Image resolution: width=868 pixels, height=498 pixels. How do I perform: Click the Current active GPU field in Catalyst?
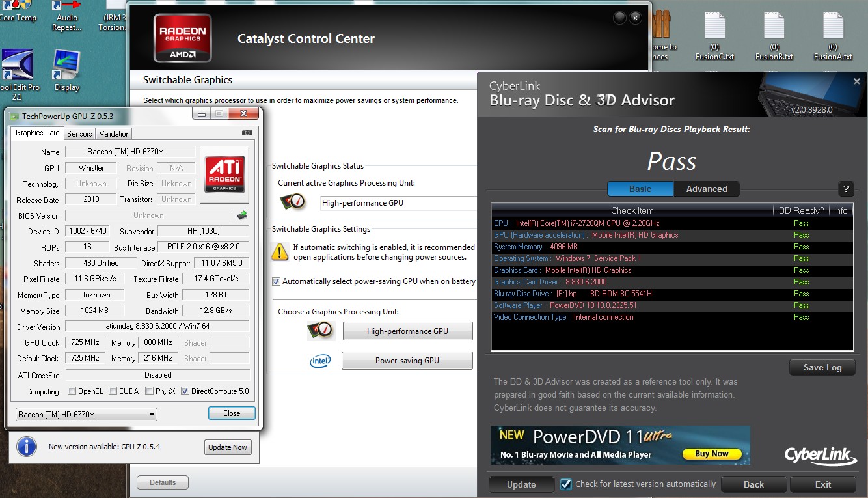point(399,202)
